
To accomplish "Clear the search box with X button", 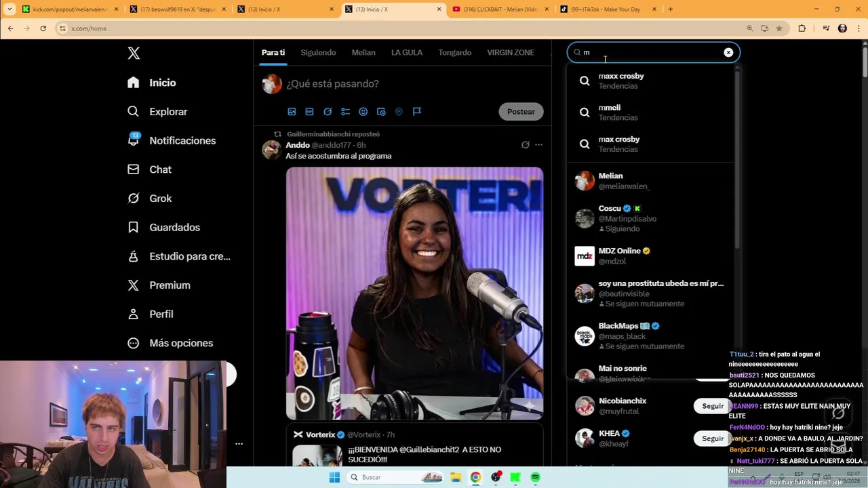I will pyautogui.click(x=728, y=52).
